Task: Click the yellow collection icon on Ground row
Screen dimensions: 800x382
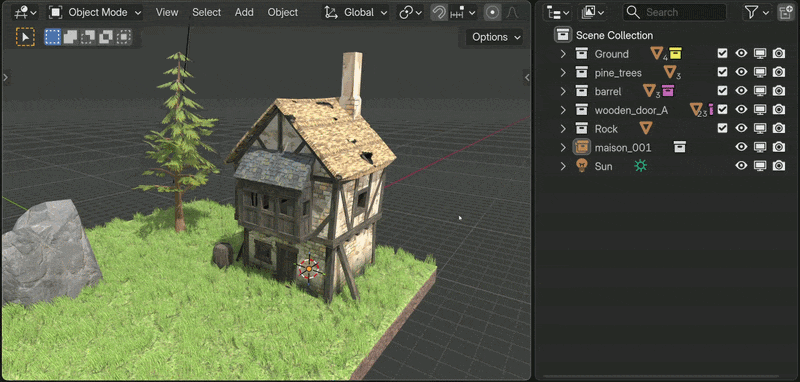Action: pos(676,53)
